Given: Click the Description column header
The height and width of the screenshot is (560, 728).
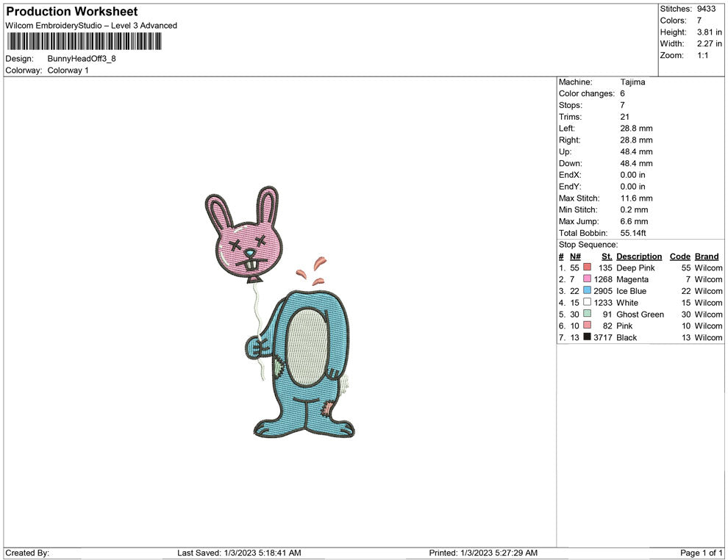Looking at the screenshot, I should click(639, 256).
